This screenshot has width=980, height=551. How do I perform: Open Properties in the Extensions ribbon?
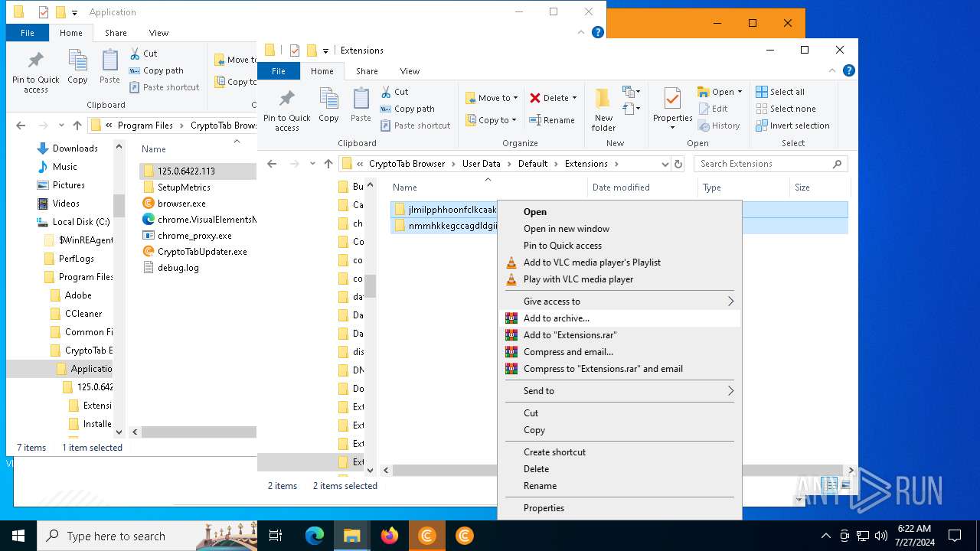tap(672, 109)
